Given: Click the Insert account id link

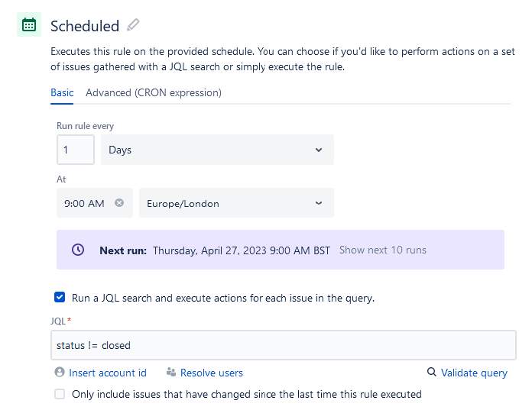Looking at the screenshot, I should point(108,373).
